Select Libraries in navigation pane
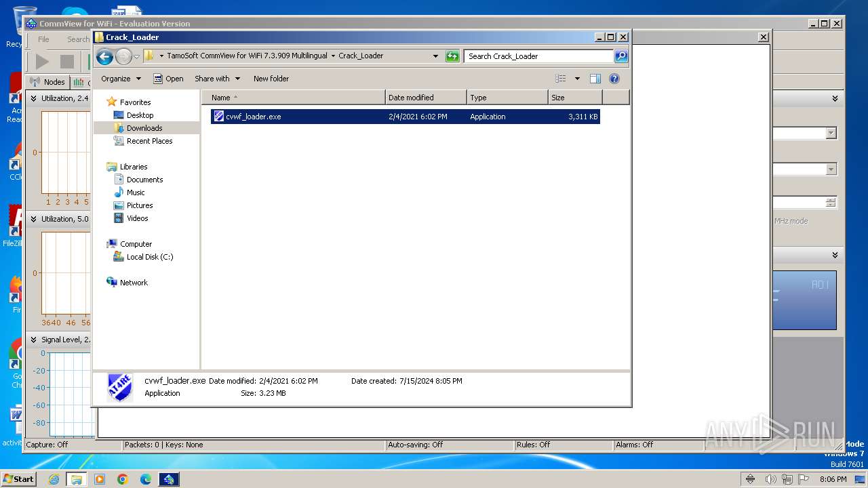This screenshot has width=868, height=488. (134, 167)
